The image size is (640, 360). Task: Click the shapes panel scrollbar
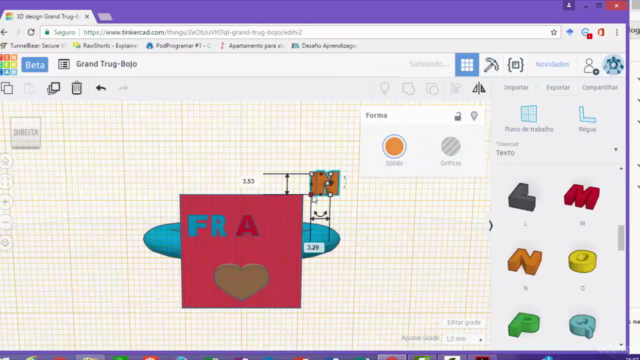[x=621, y=238]
